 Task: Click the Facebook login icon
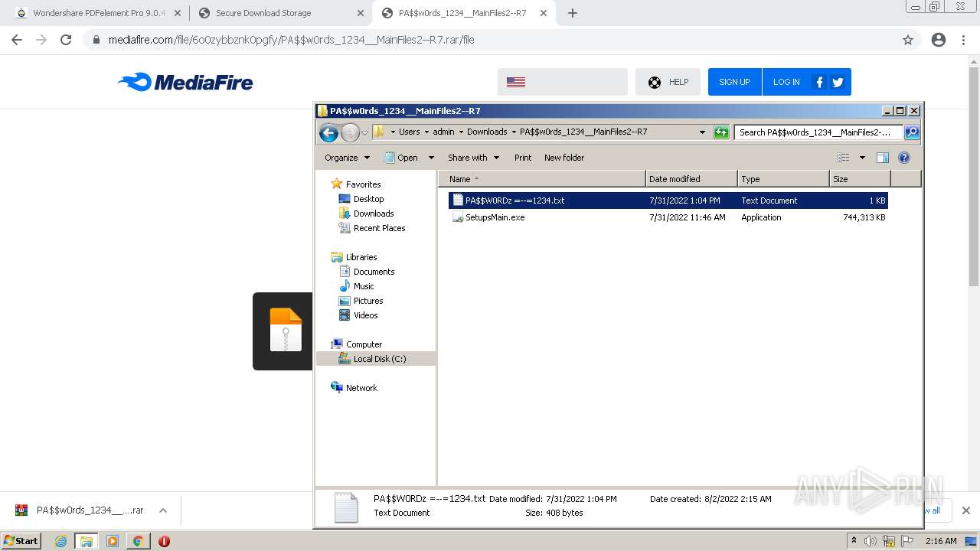pos(819,82)
